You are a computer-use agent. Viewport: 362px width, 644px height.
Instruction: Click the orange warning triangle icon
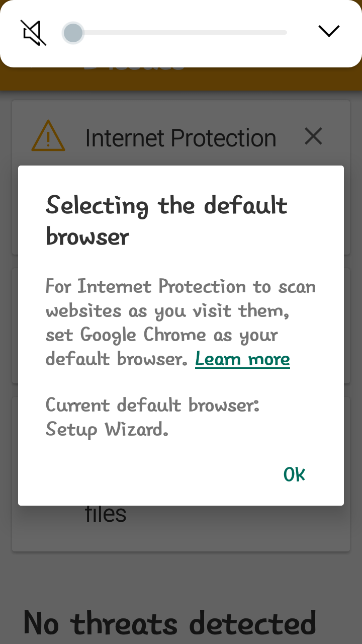point(48,136)
